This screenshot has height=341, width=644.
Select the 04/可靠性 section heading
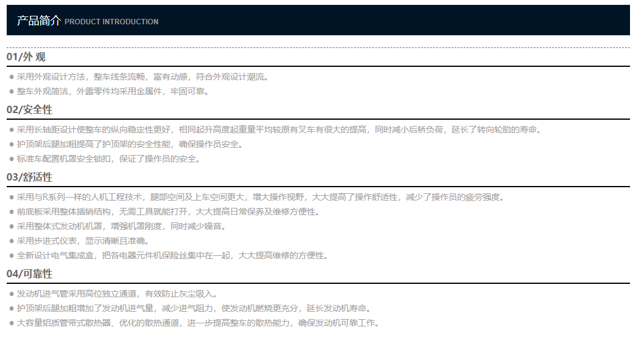(x=29, y=274)
